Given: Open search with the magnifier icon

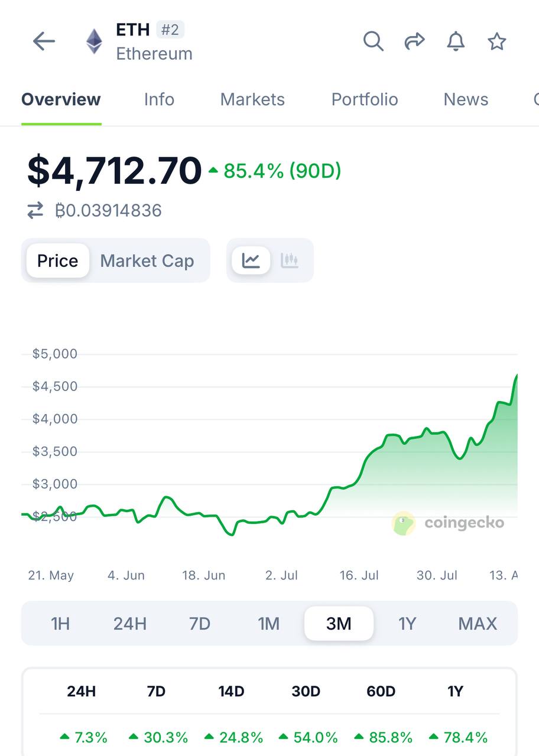Looking at the screenshot, I should pos(373,41).
